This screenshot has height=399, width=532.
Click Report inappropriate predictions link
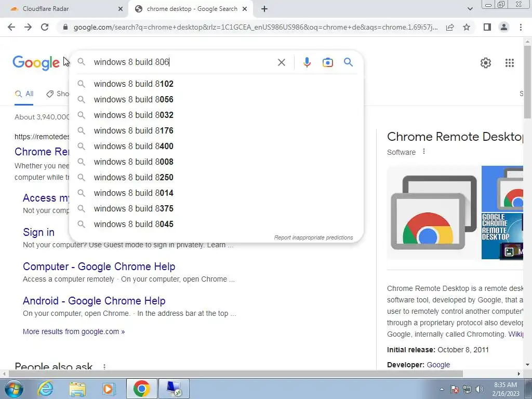pos(313,237)
